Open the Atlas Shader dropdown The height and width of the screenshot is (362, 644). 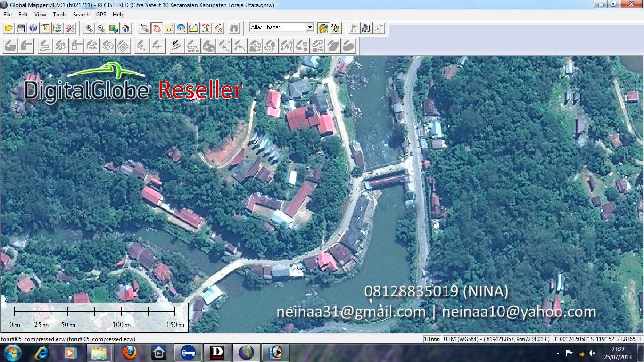pos(309,27)
